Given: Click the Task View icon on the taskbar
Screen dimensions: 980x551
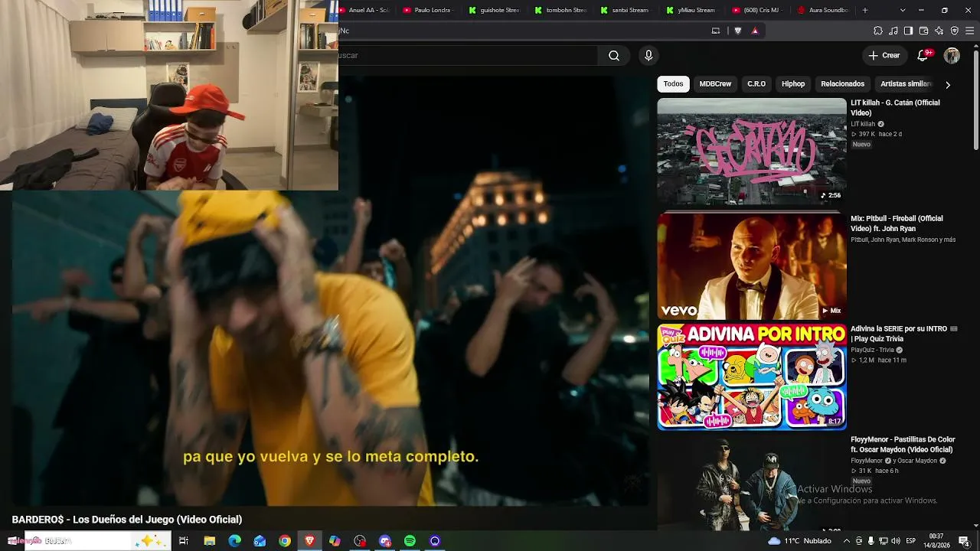Looking at the screenshot, I should tap(184, 541).
